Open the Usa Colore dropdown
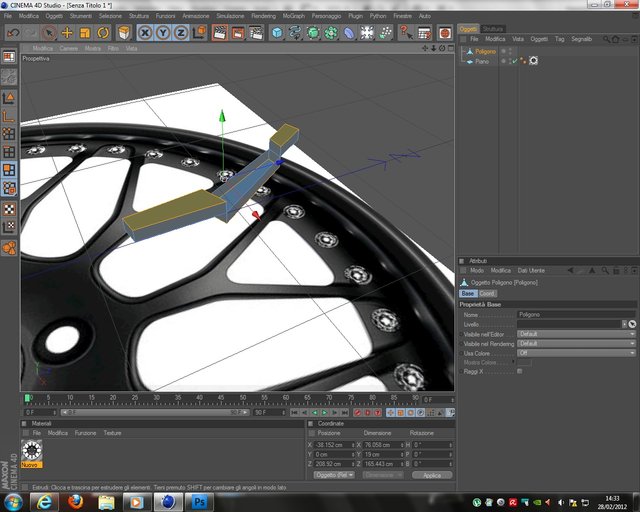Screen dimensions: 640x512 tap(576, 353)
